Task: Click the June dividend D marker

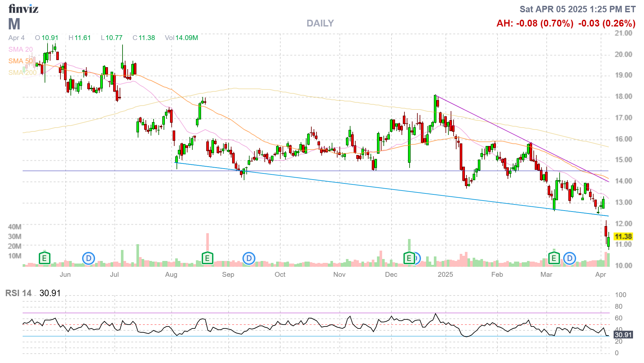Action: pos(88,258)
